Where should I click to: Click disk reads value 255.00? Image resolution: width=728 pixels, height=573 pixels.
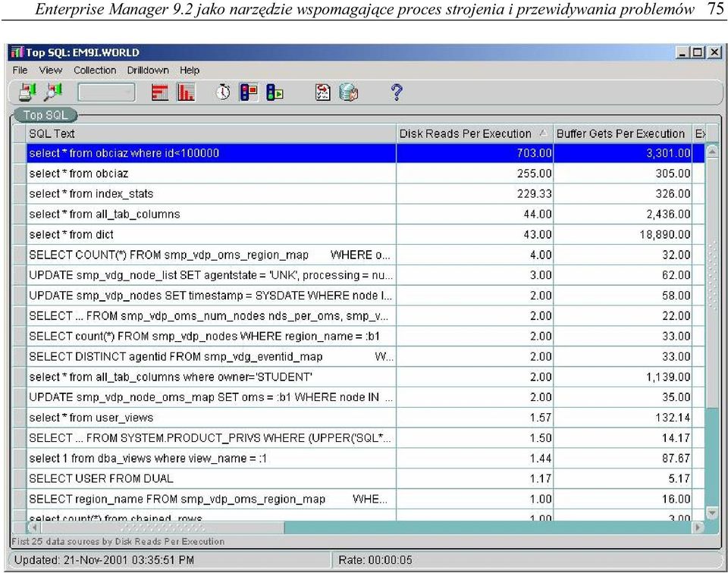pyautogui.click(x=534, y=174)
